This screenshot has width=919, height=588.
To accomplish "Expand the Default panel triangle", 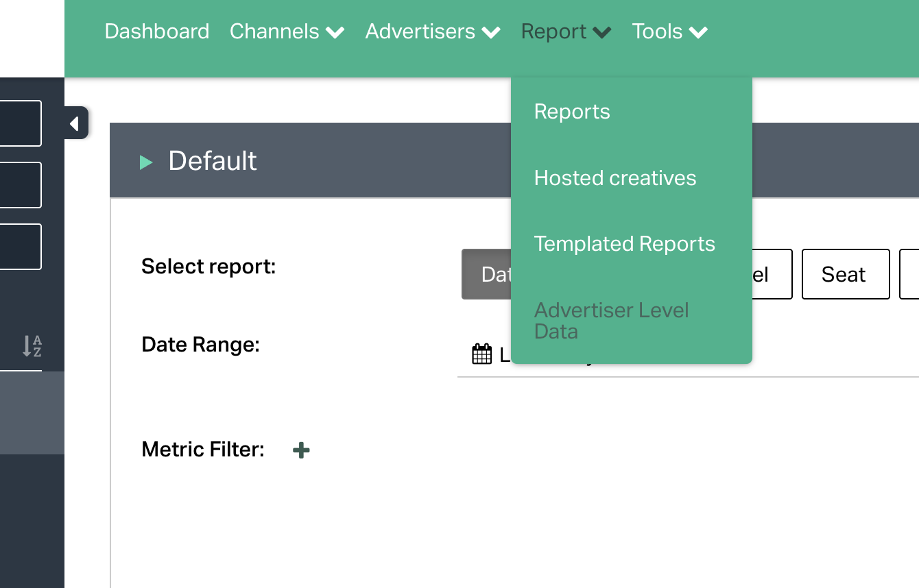I will coord(146,162).
